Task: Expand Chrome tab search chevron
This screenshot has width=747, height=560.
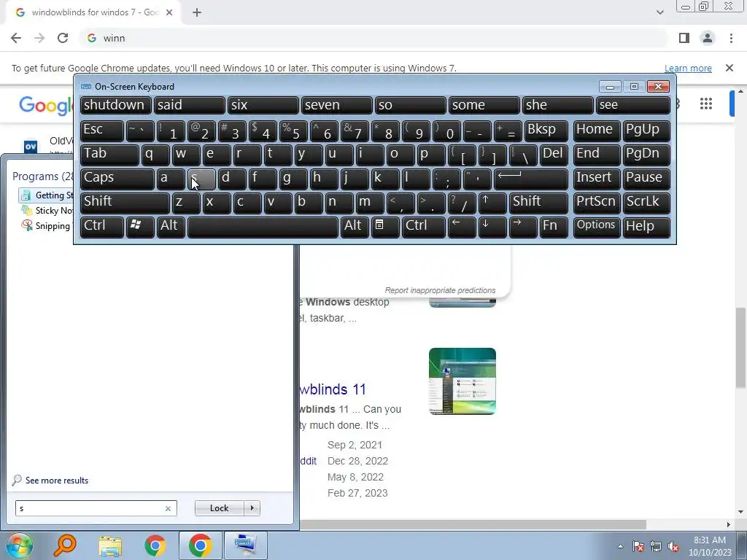Action: (659, 12)
